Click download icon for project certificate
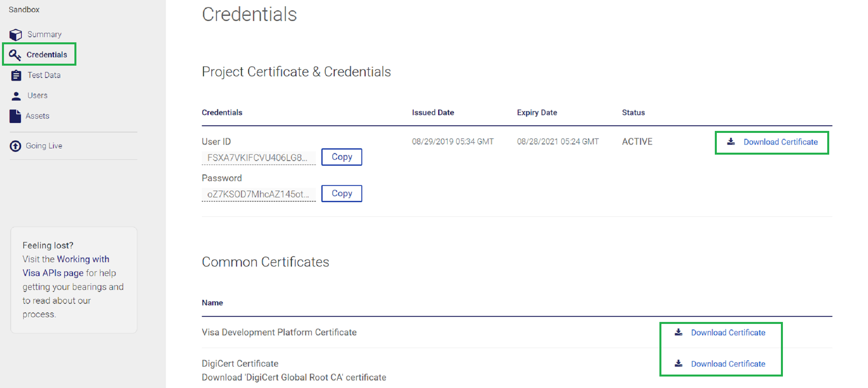 click(731, 142)
